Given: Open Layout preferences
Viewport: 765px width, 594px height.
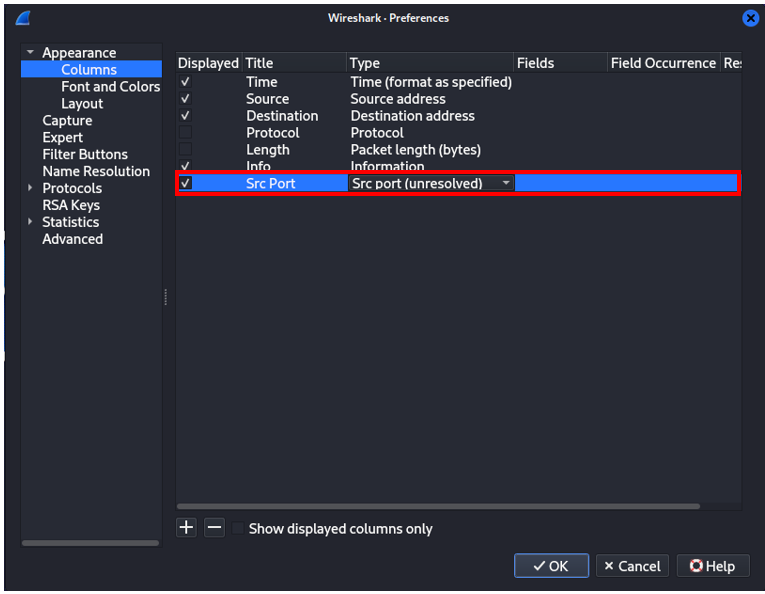Looking at the screenshot, I should 82,103.
